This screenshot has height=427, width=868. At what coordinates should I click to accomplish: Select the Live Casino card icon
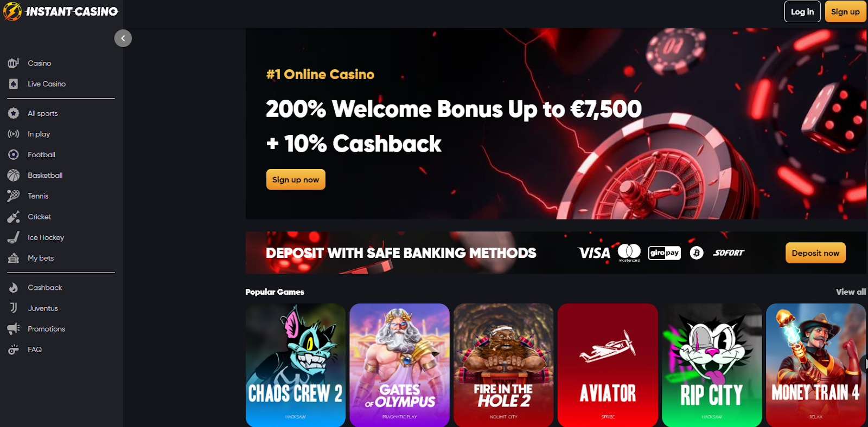tap(14, 84)
